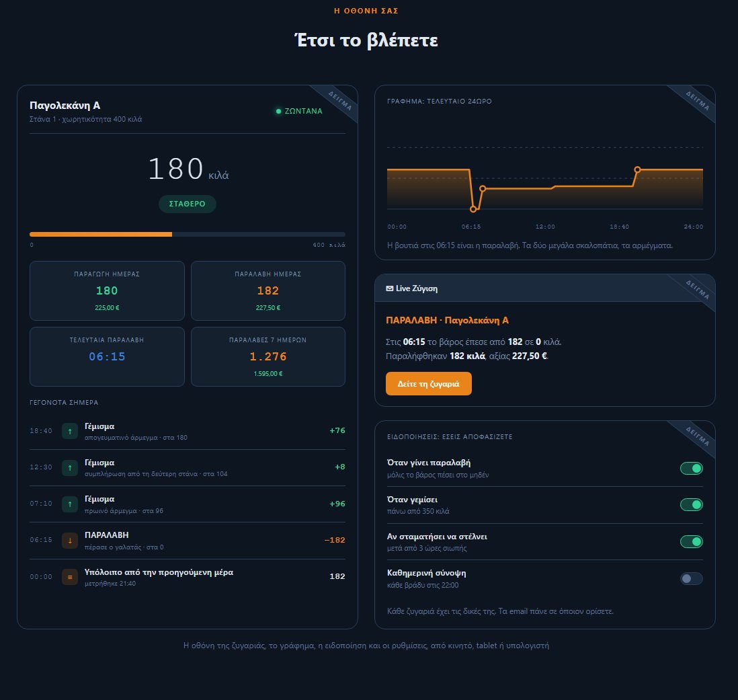Click the +96 value of the 07:10 event
Screen dimensions: 738x700
pyautogui.click(x=337, y=504)
